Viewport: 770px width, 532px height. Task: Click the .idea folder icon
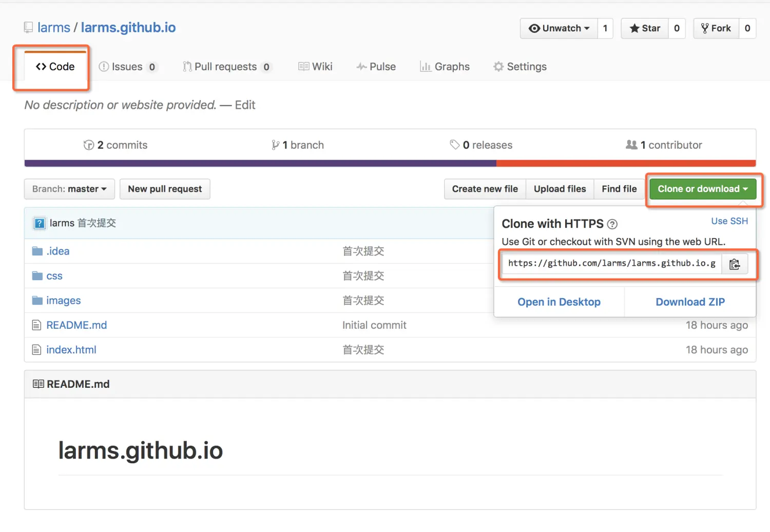(37, 251)
